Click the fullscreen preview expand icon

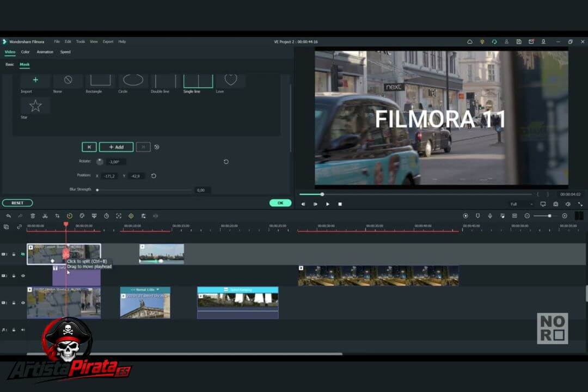click(580, 204)
